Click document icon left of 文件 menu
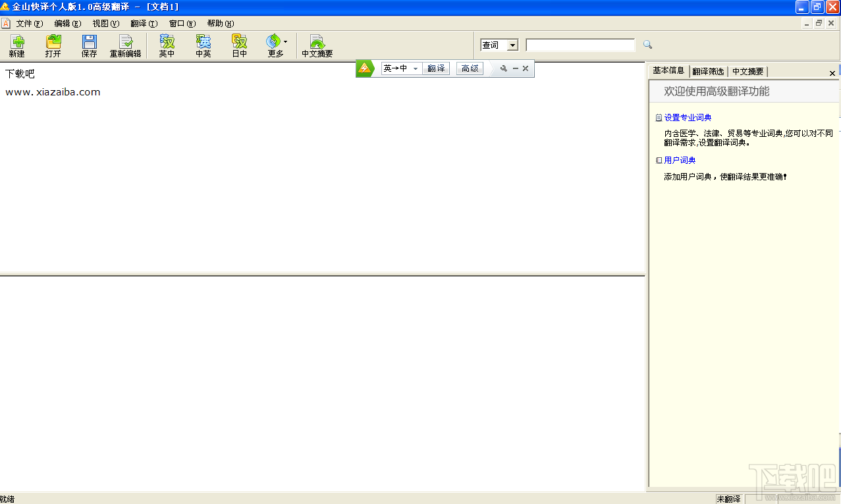 click(6, 24)
